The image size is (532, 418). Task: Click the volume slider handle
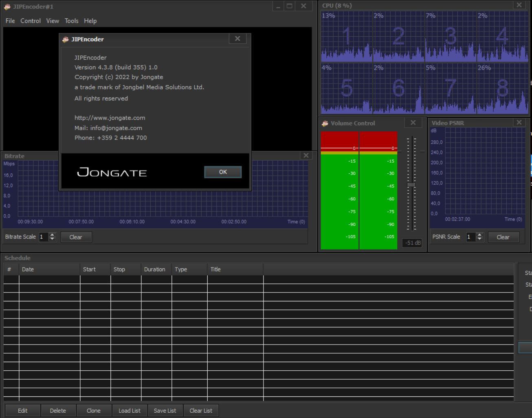click(x=411, y=185)
